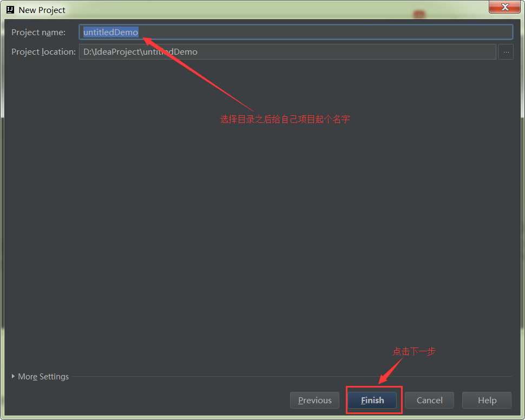Screen dimensions: 525x420
Task: Go back with the Previous button
Action: [x=315, y=400]
